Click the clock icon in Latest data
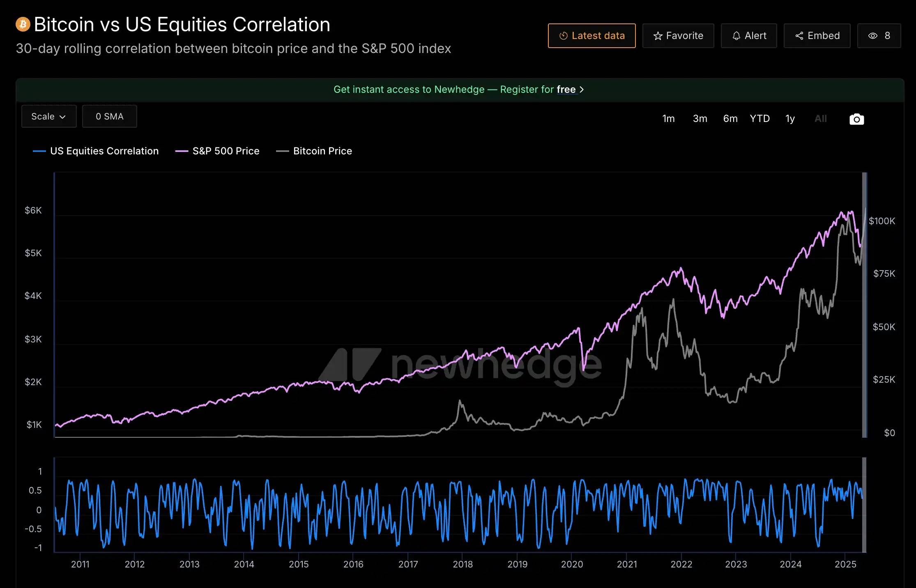916x588 pixels. 563,36
